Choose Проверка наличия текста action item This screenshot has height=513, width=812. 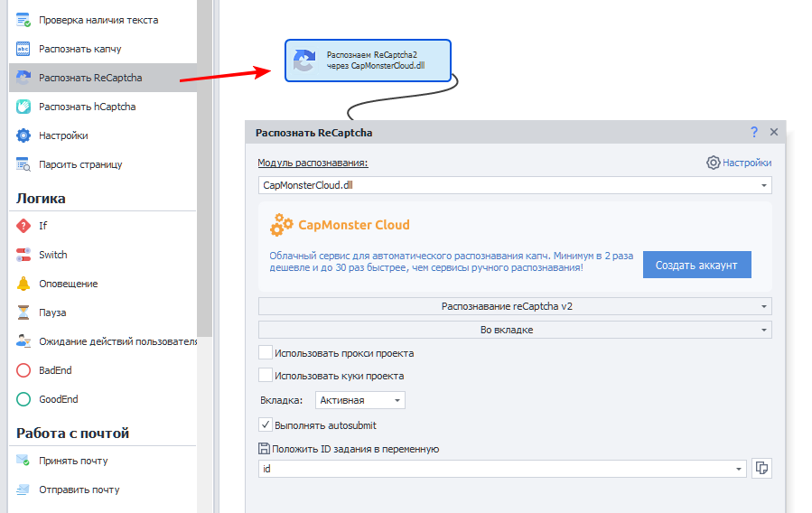click(103, 20)
